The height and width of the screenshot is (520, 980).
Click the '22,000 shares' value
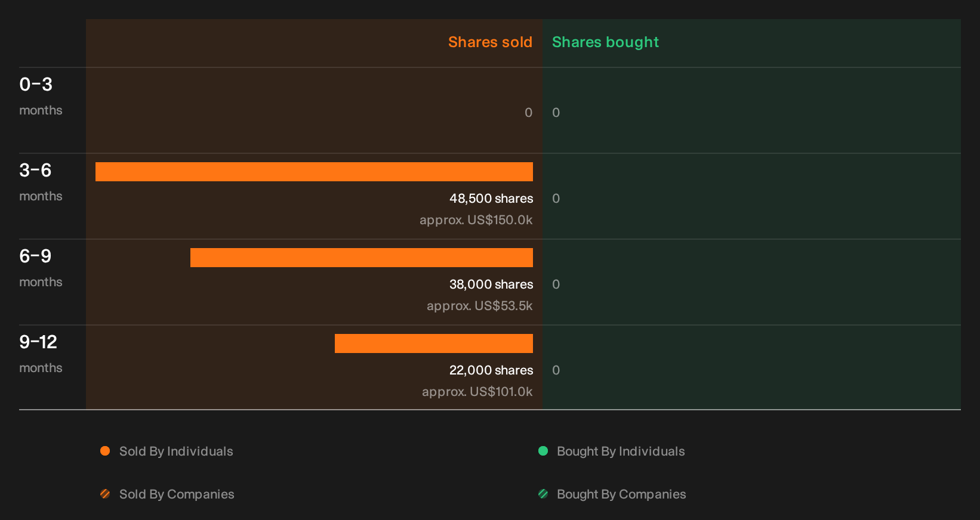[x=491, y=370]
